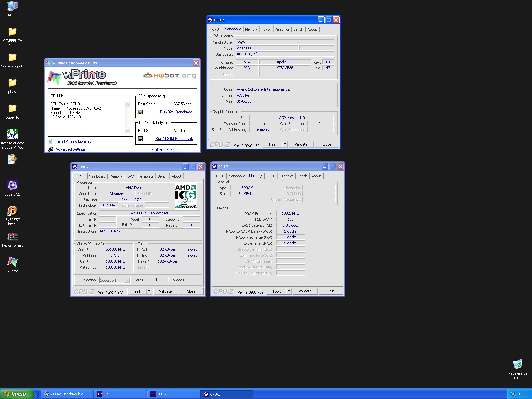Open the CINEBENCH R11.5 folder icon
Image resolution: width=532 pixels, height=399 pixels.
[x=12, y=32]
